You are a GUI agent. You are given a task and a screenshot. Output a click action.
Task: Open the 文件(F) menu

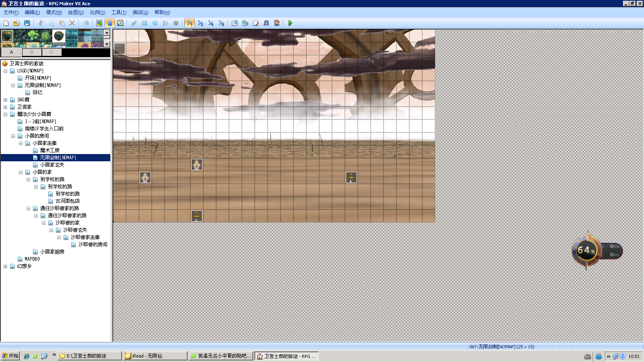tap(11, 12)
